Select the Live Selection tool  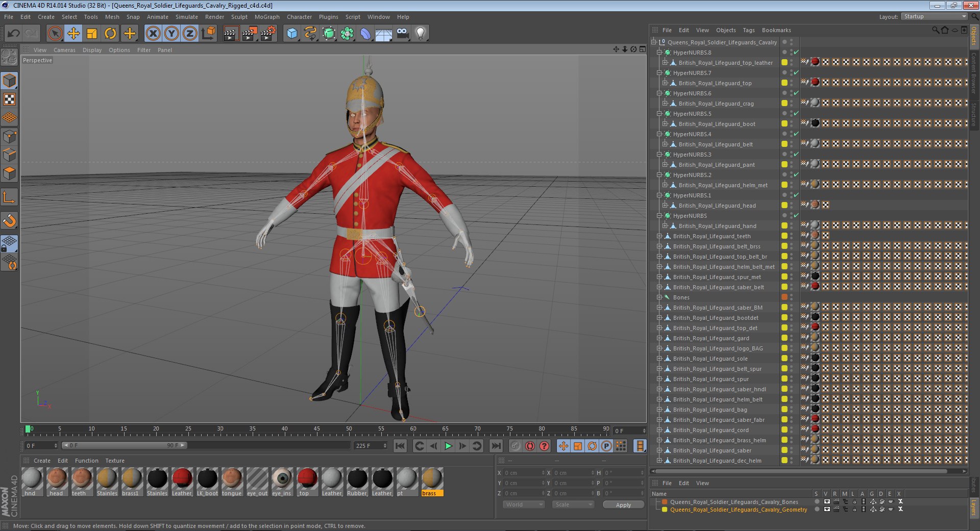point(55,34)
